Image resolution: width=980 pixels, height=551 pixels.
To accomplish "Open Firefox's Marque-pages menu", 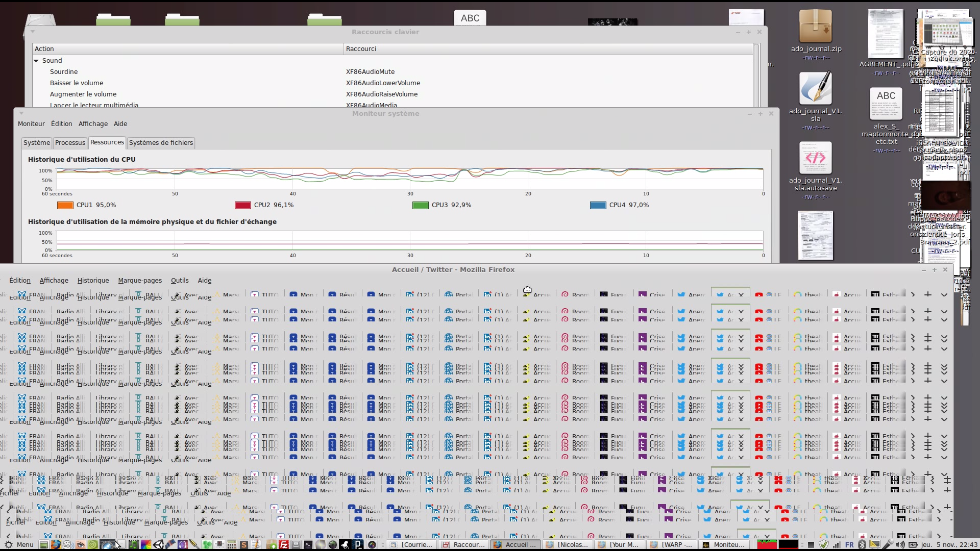I will pos(140,280).
